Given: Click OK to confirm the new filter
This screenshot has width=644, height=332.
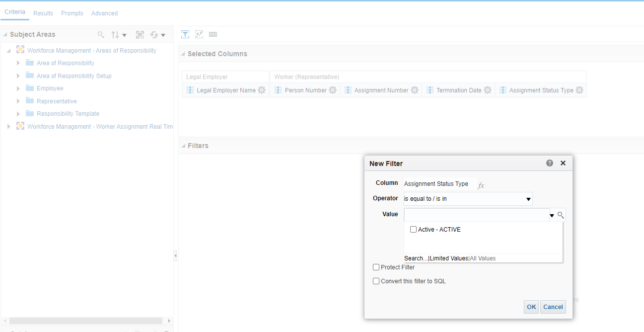Looking at the screenshot, I should [x=531, y=307].
